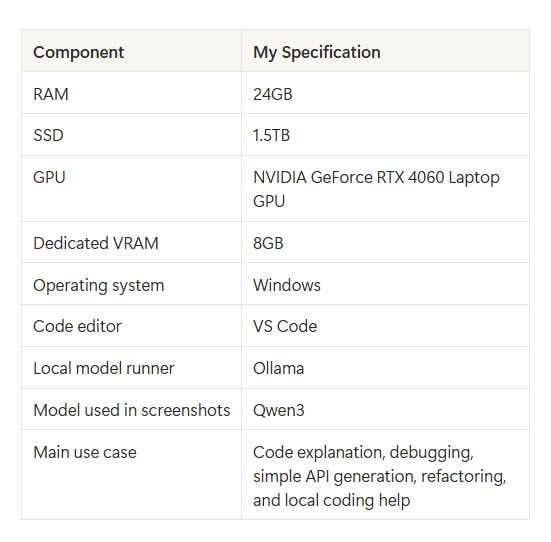551x542 pixels.
Task: Select the GPU row label
Action: pos(49,177)
